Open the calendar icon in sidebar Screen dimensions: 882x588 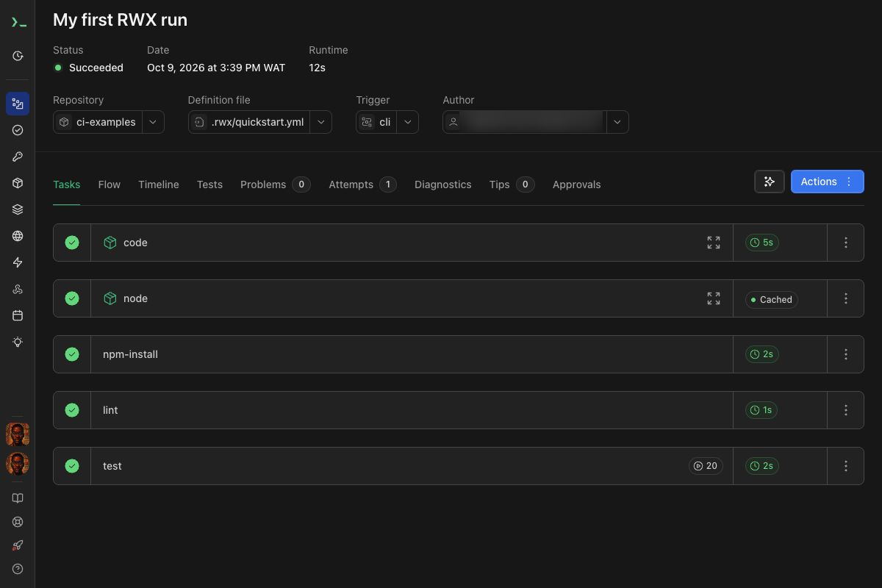click(18, 315)
